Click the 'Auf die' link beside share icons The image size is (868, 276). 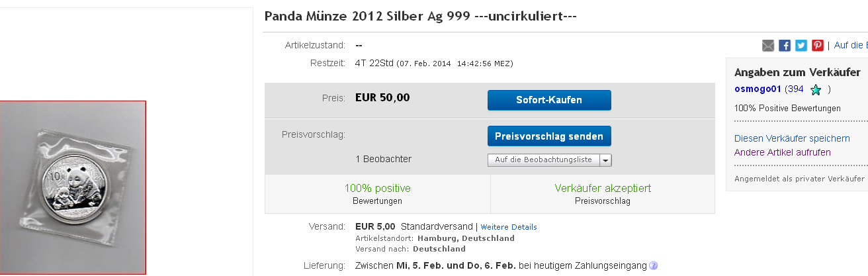click(x=850, y=46)
